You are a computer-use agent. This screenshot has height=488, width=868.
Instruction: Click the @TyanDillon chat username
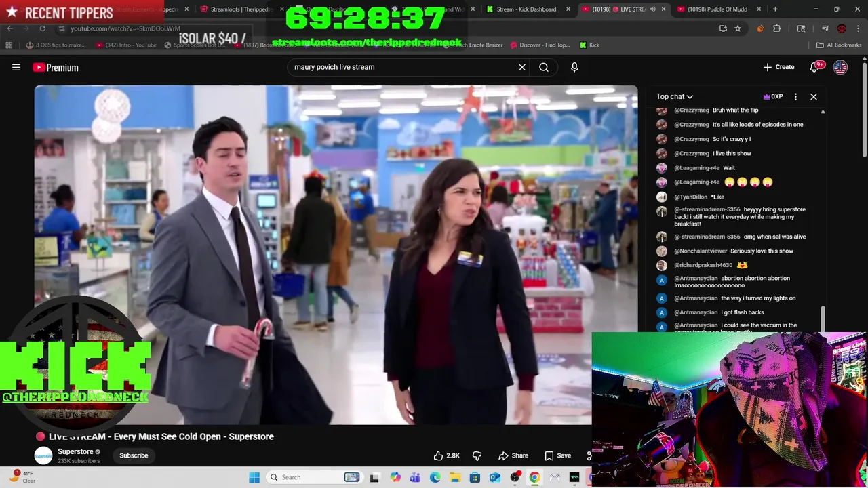pos(690,197)
